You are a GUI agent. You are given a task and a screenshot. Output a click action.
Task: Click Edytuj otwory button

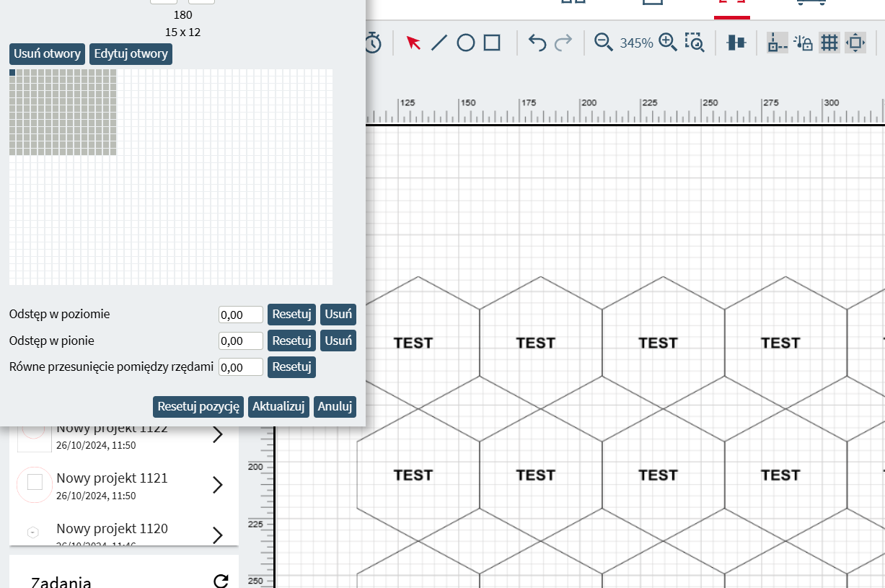(x=131, y=54)
